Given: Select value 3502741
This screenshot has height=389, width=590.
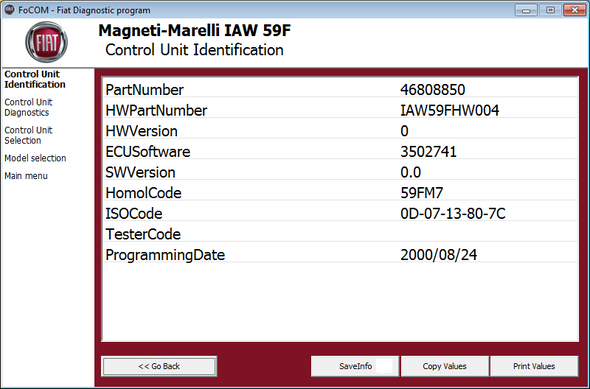Looking at the screenshot, I should point(429,152).
